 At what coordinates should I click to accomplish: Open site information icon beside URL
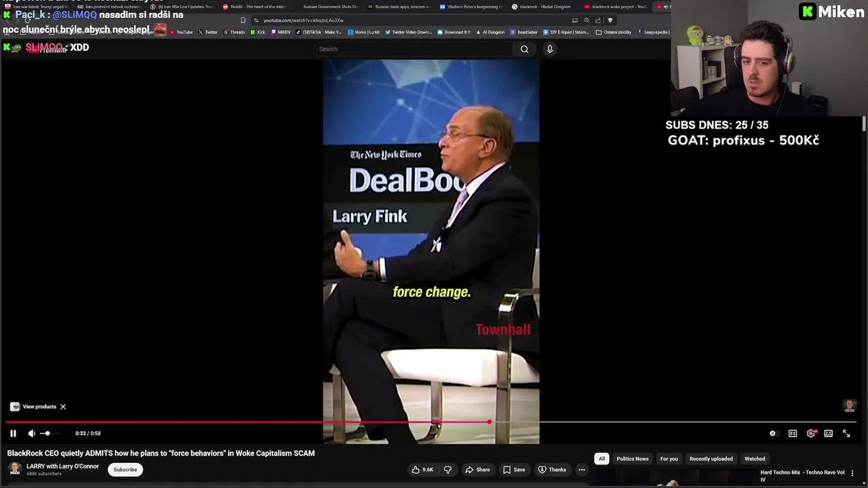tap(256, 20)
